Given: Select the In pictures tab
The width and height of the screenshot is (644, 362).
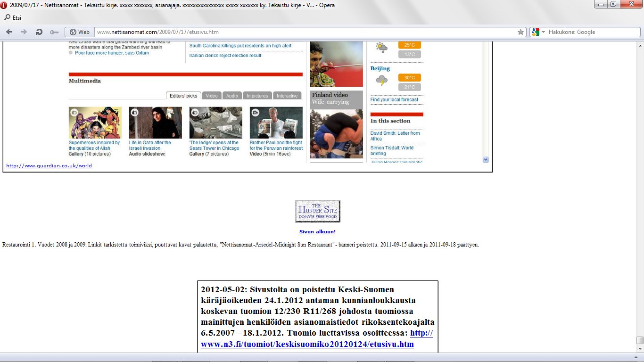Looking at the screenshot, I should 257,96.
